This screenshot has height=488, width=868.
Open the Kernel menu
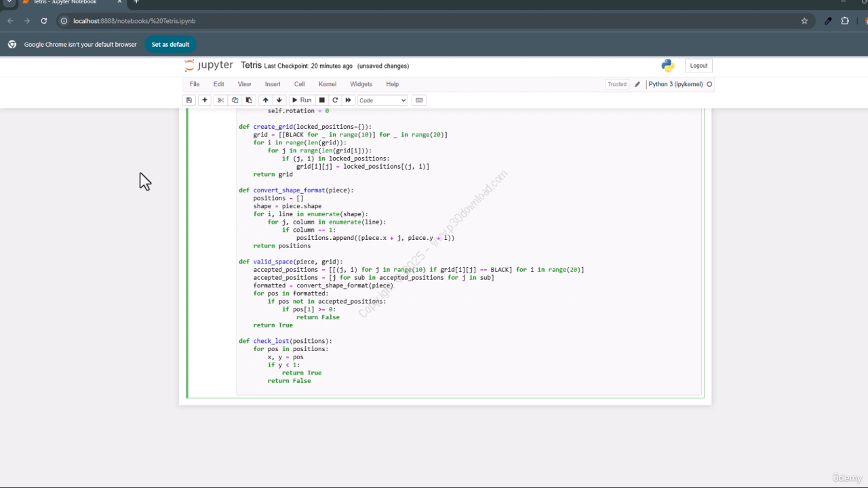(x=327, y=84)
